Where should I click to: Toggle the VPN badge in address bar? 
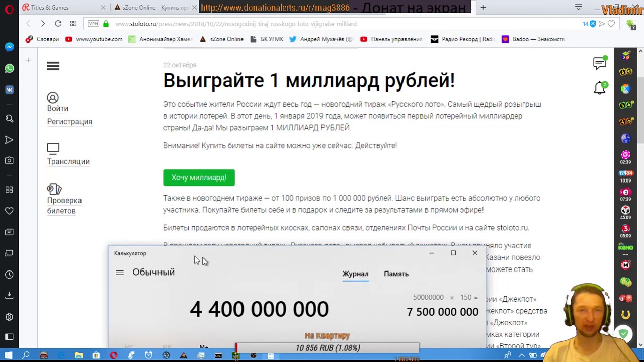click(94, 24)
